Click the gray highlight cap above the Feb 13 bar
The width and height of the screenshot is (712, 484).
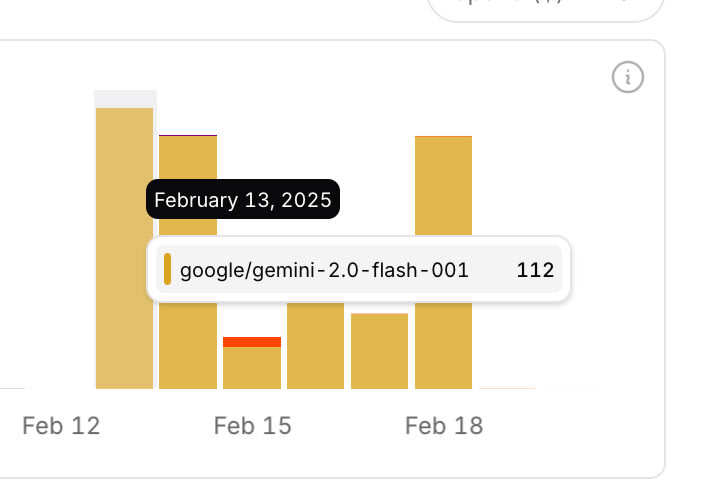click(x=125, y=98)
